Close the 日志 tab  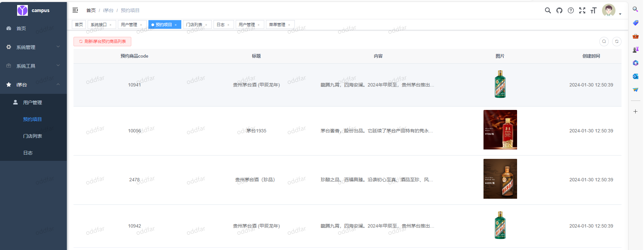[228, 25]
